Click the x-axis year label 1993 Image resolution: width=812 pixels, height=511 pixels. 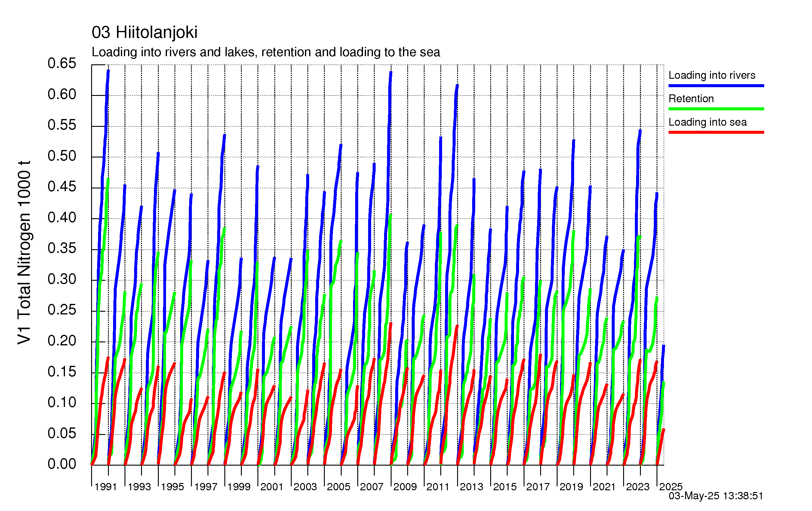pyautogui.click(x=139, y=487)
